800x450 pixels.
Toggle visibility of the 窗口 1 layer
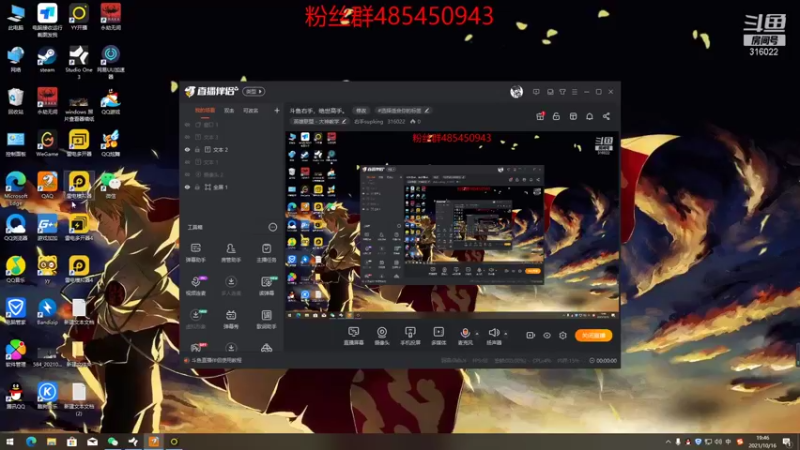coord(187,124)
